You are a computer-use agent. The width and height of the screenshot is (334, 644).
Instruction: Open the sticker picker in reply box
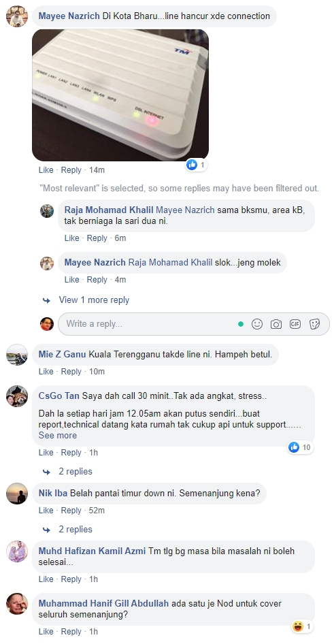pyautogui.click(x=315, y=324)
